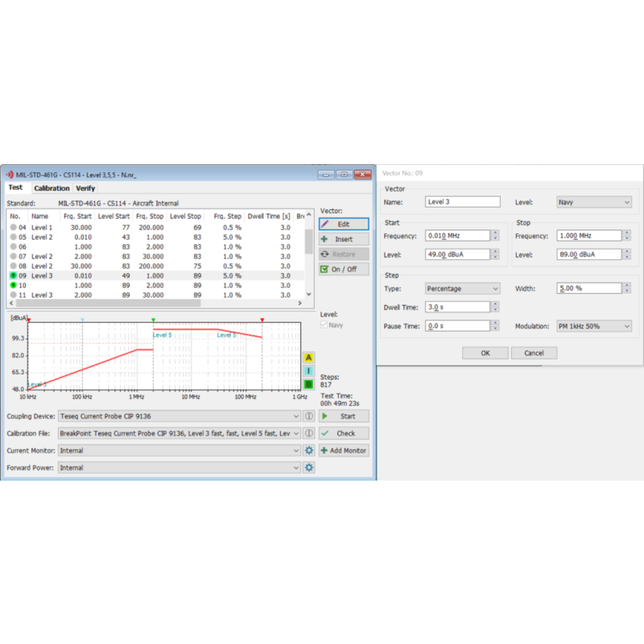Switch to the Calibration tab
Screen dimensions: 644x644
click(52, 188)
